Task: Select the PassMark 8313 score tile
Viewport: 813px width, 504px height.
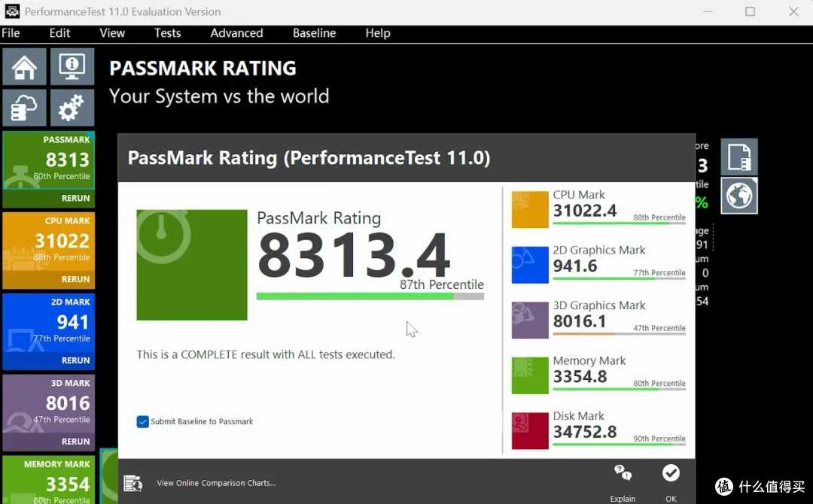Action: 49,159
